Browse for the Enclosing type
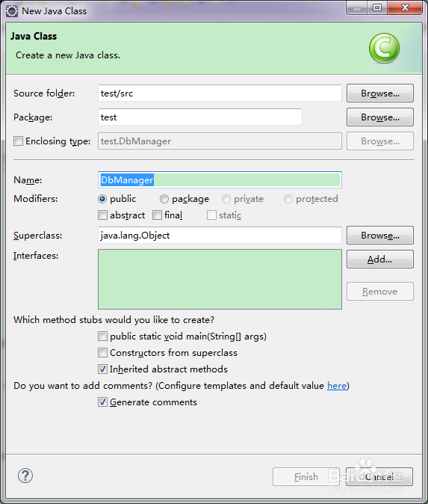428x504 pixels. (380, 141)
